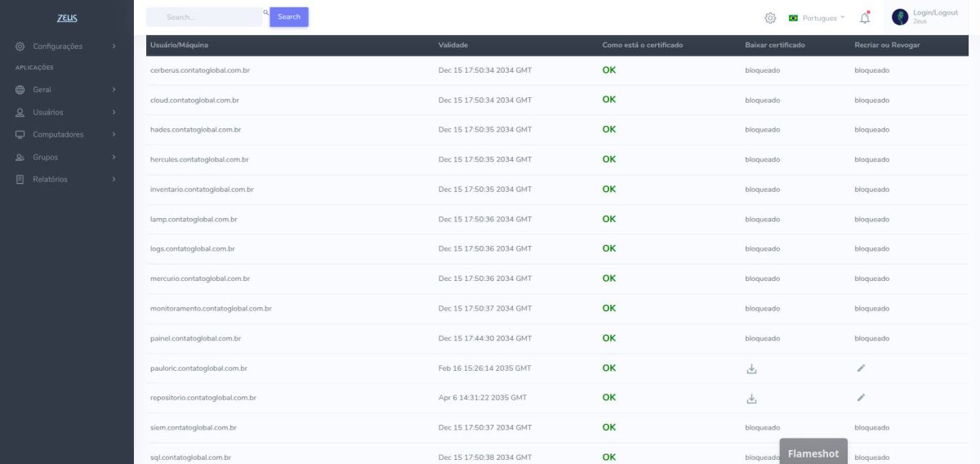Expand the Geral sidebar section
Screen dimensions: 980x464
click(65, 90)
